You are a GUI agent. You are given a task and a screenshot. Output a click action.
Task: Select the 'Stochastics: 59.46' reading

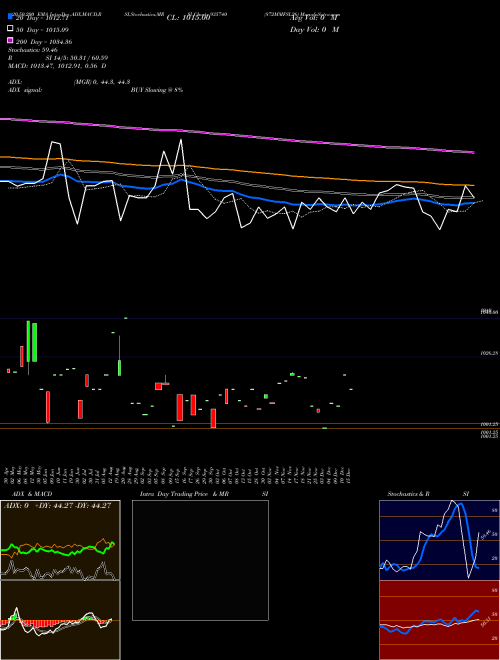point(32,50)
